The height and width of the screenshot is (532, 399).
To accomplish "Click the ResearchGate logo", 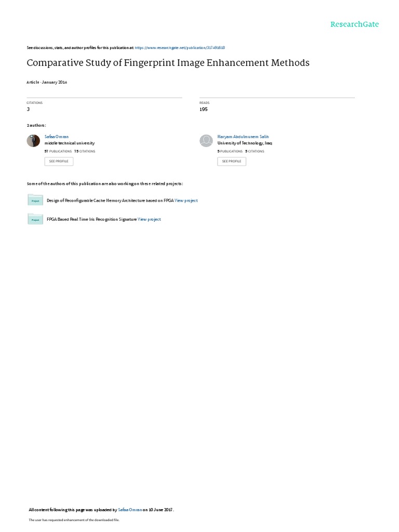I will 354,24.
